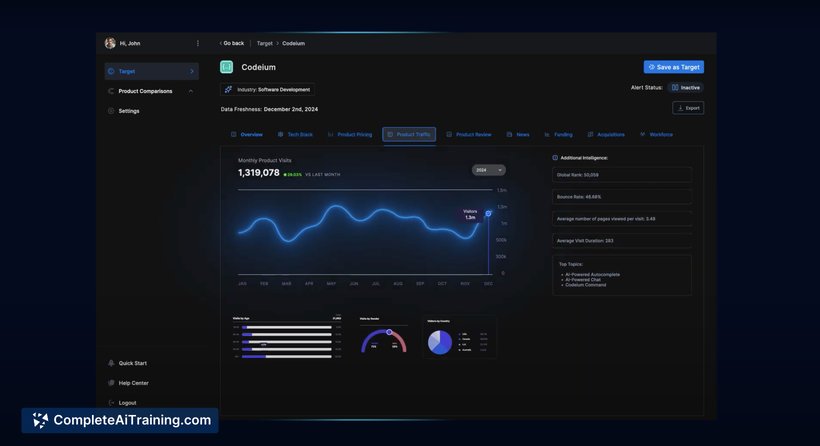Toggle the Inactive alert status switch
The width and height of the screenshot is (820, 446).
click(x=686, y=87)
